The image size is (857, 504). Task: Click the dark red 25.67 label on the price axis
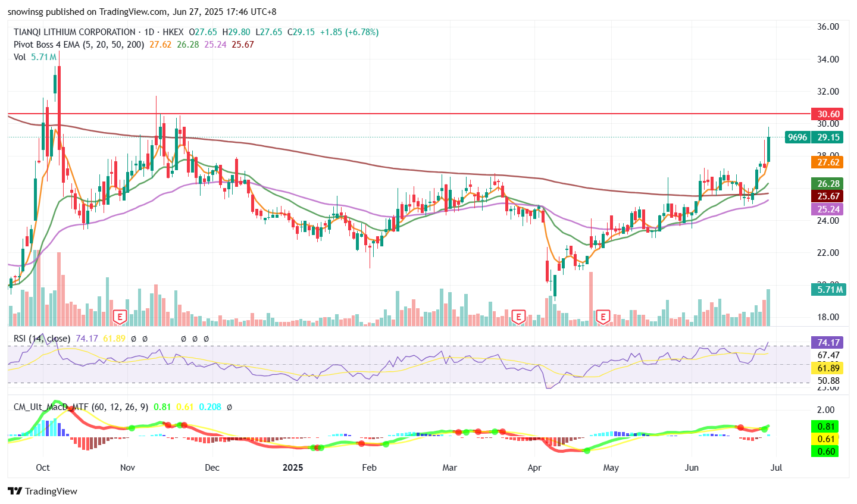(827, 196)
